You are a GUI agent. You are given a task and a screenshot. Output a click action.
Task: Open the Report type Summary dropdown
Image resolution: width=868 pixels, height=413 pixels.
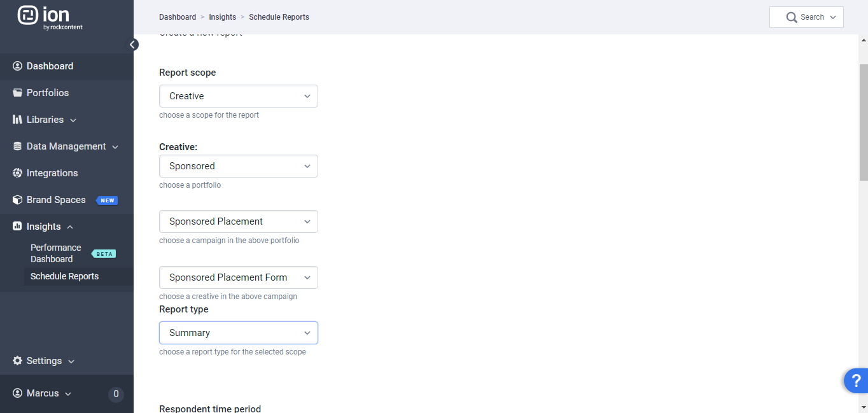coord(239,333)
